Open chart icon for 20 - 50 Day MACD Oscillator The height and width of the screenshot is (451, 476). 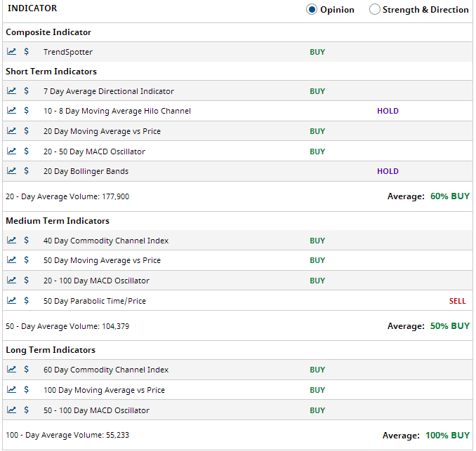11,152
